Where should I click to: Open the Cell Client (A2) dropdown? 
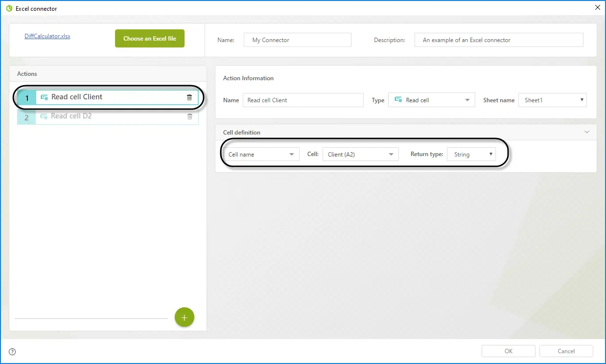pos(361,155)
